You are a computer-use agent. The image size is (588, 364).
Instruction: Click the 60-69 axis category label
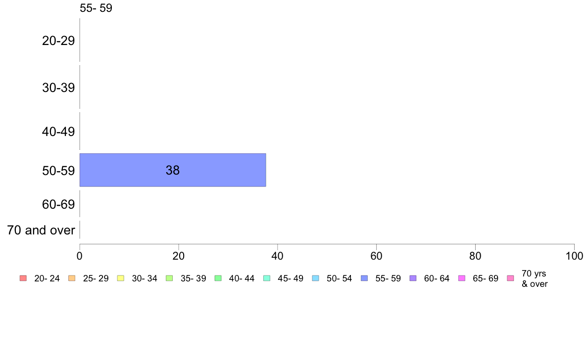(58, 204)
